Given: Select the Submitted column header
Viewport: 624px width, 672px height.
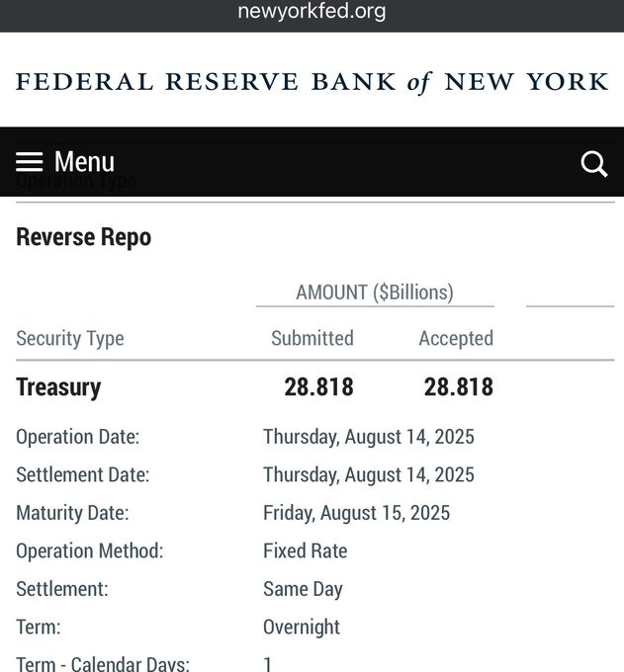Looking at the screenshot, I should point(312,338).
